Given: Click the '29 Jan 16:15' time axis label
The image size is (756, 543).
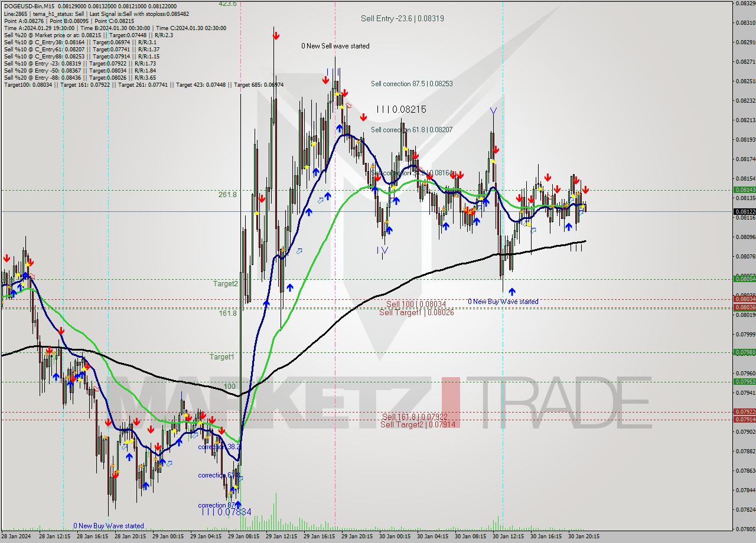Looking at the screenshot, I should [x=320, y=537].
